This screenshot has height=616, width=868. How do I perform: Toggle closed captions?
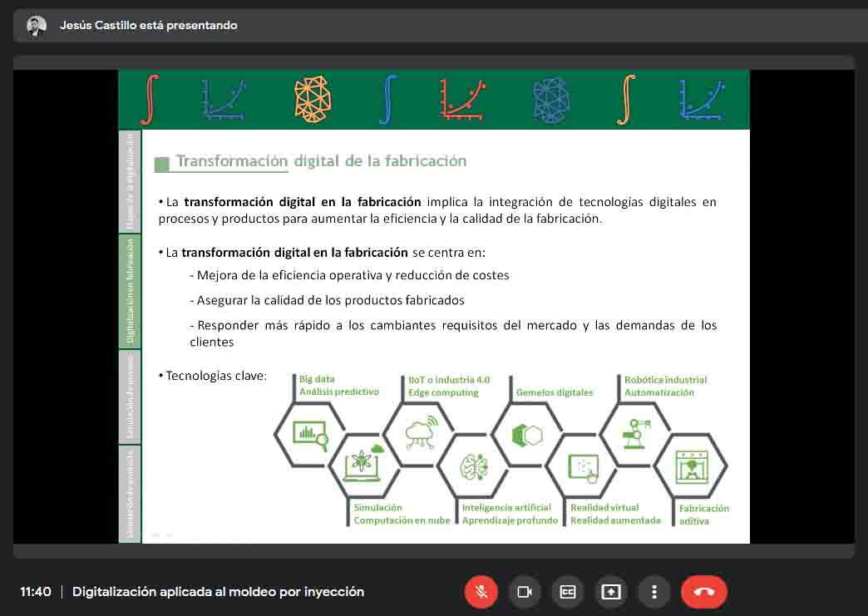pos(567,592)
